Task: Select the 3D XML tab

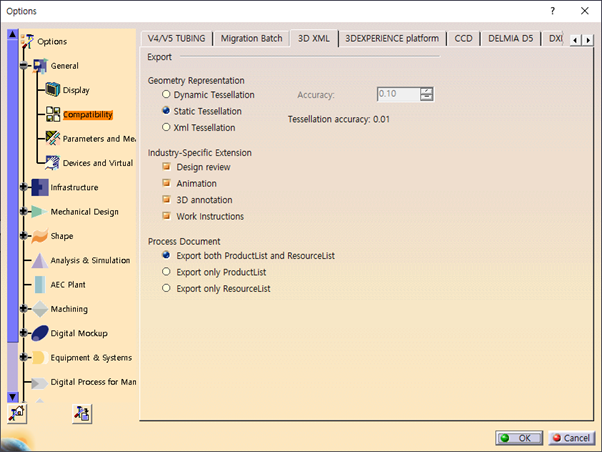Action: coord(314,38)
